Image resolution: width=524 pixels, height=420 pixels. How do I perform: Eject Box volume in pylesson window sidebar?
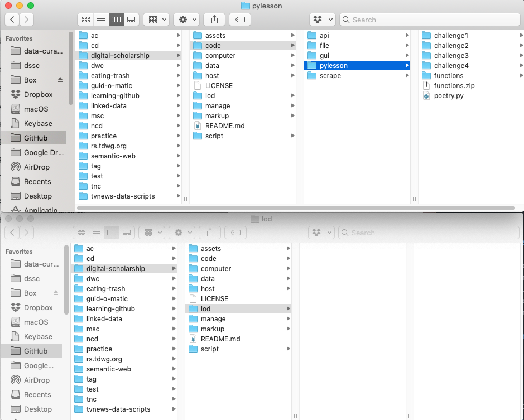60,80
